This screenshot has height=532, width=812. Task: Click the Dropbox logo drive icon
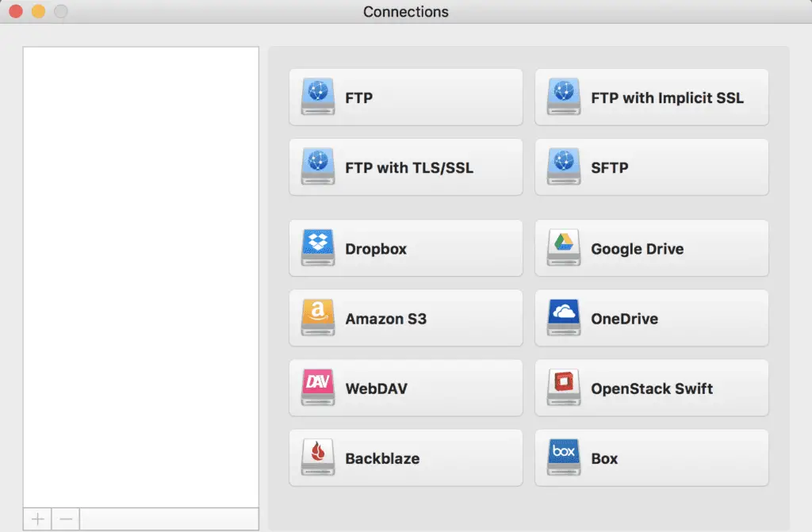tap(318, 247)
